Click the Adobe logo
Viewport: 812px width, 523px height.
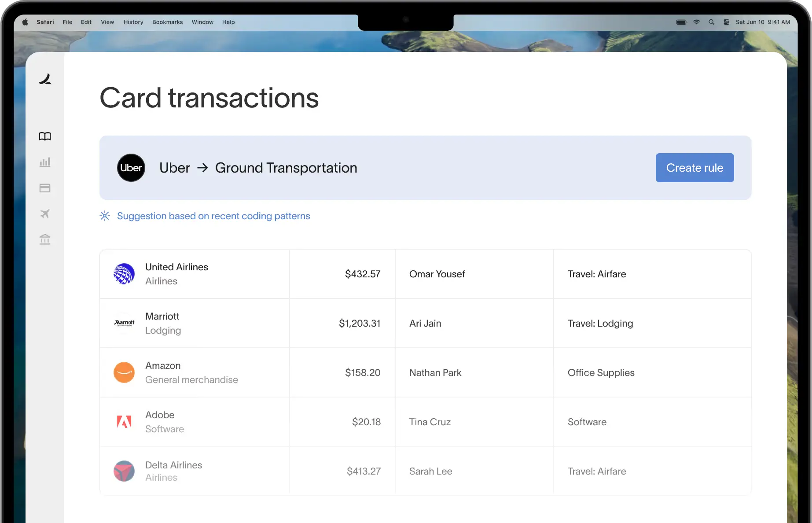click(124, 422)
